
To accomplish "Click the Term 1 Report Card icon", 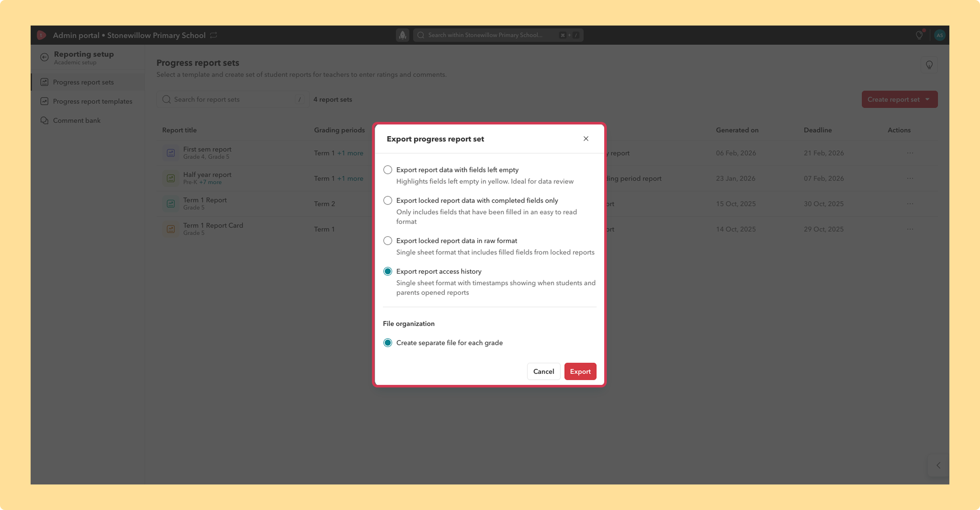I will tap(171, 229).
